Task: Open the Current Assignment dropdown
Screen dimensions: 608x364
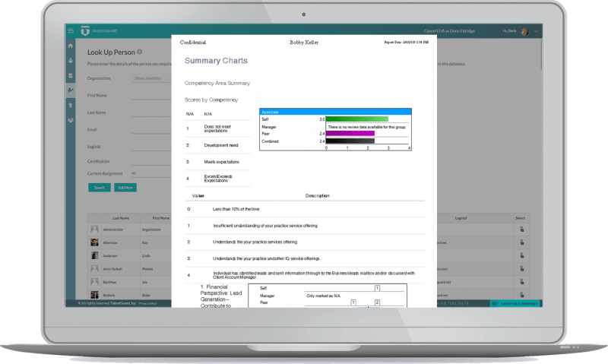Action: (x=150, y=173)
